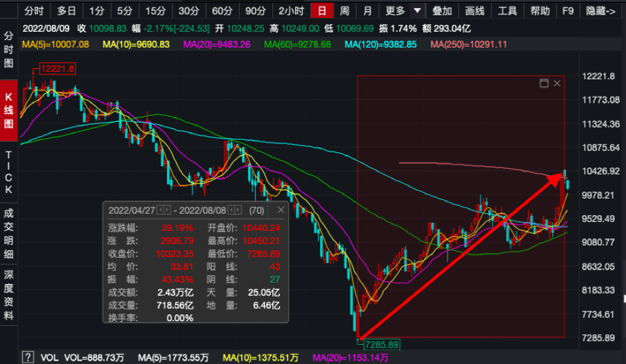
Task: Click the 隐藏-> hide panel button
Action: pyautogui.click(x=600, y=11)
